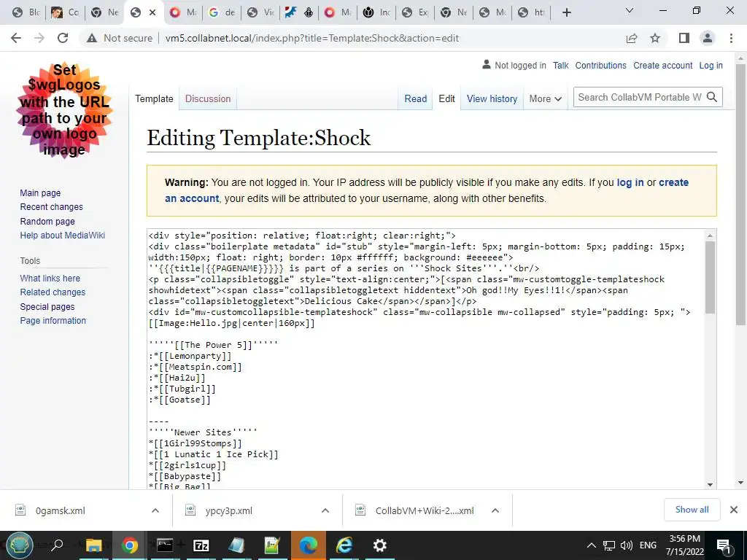747x560 pixels.
Task: Open the notification center icon
Action: pos(724,545)
